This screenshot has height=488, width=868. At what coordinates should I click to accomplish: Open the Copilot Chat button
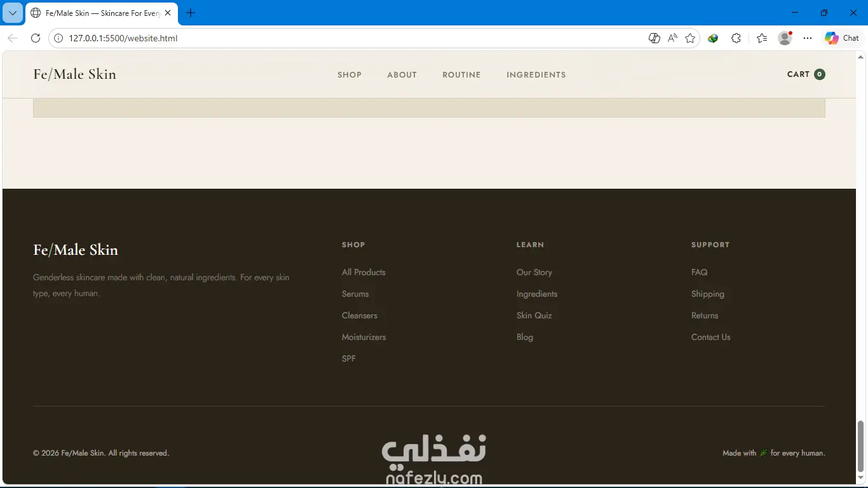pos(842,38)
